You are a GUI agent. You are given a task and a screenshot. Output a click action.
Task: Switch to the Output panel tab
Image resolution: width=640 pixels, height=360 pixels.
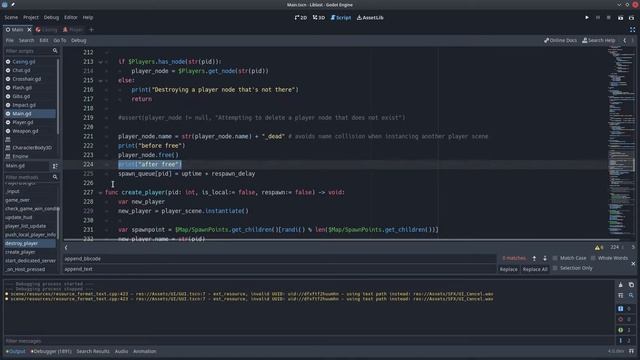pyautogui.click(x=16, y=351)
